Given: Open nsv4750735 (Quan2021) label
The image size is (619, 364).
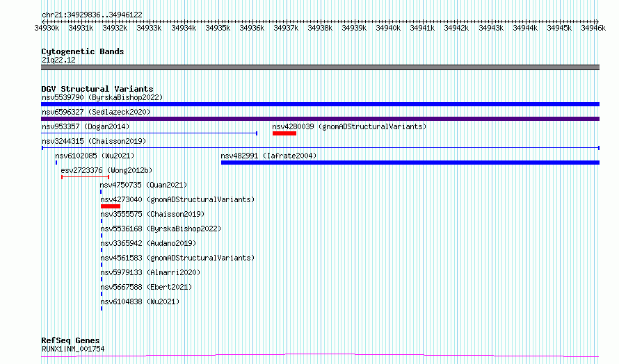Looking at the screenshot, I should pyautogui.click(x=144, y=185).
